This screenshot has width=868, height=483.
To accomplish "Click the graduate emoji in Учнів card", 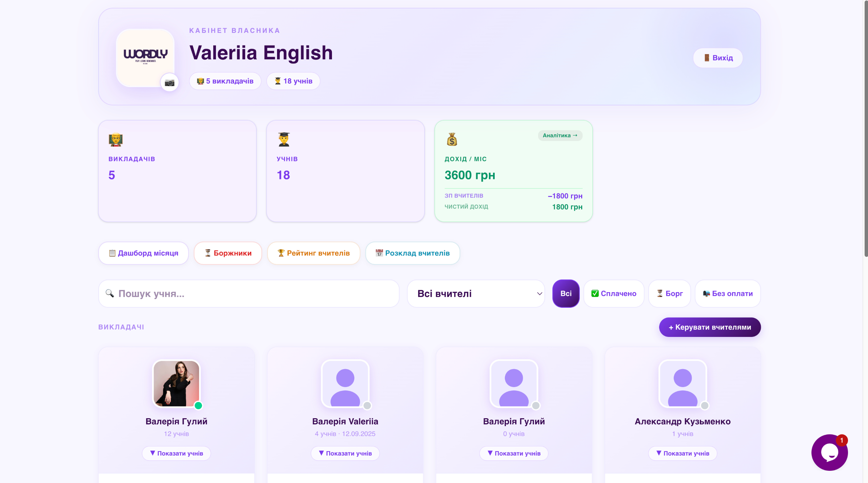I will (x=284, y=139).
